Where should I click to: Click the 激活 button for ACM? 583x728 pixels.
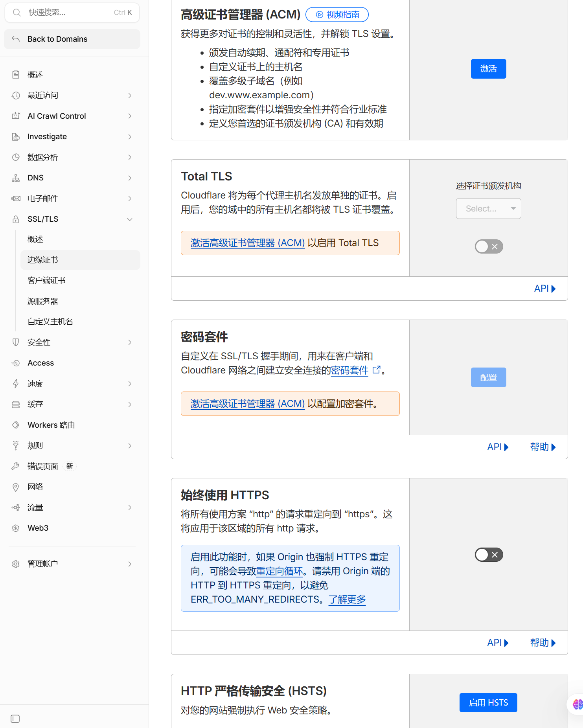tap(488, 69)
